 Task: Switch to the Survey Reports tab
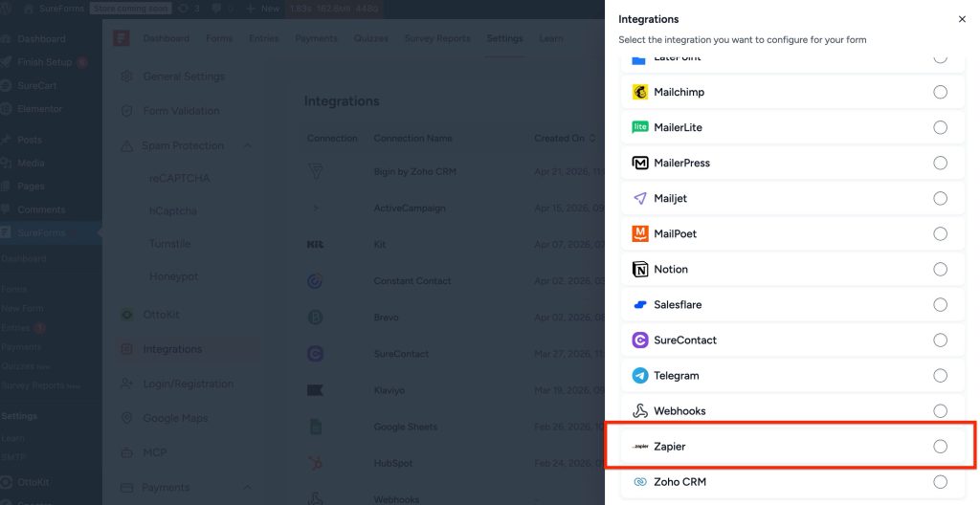pos(437,38)
